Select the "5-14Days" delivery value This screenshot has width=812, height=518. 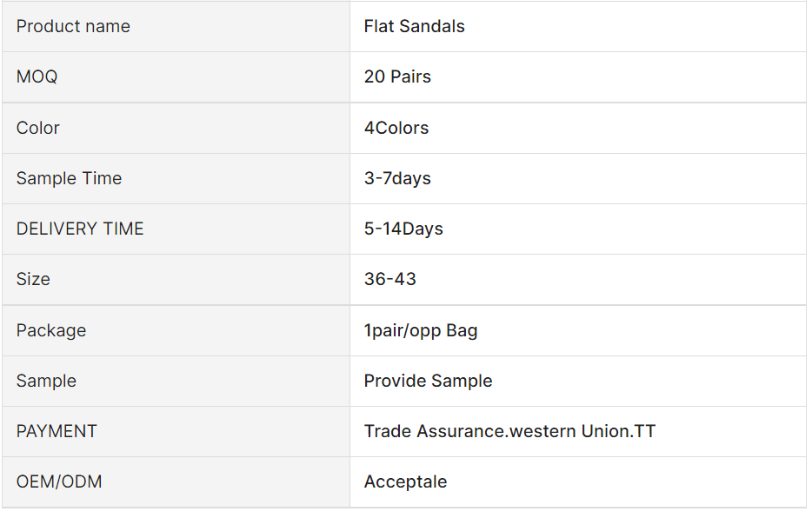(403, 229)
